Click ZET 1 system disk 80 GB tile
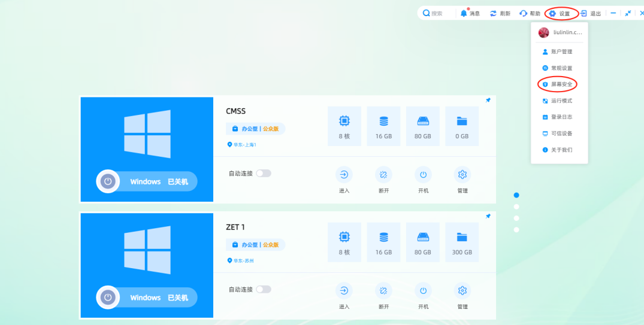The height and width of the screenshot is (325, 644). (423, 242)
